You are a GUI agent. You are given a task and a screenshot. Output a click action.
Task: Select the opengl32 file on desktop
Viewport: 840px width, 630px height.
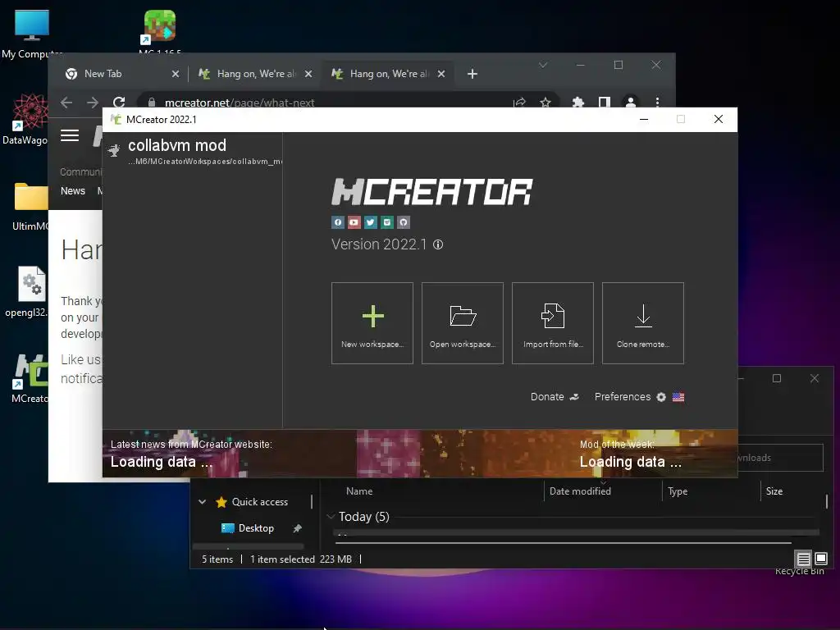click(28, 291)
